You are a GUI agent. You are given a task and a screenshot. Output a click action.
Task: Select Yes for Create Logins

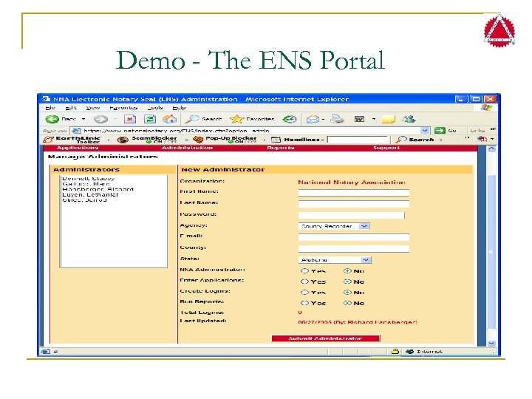[x=304, y=292]
